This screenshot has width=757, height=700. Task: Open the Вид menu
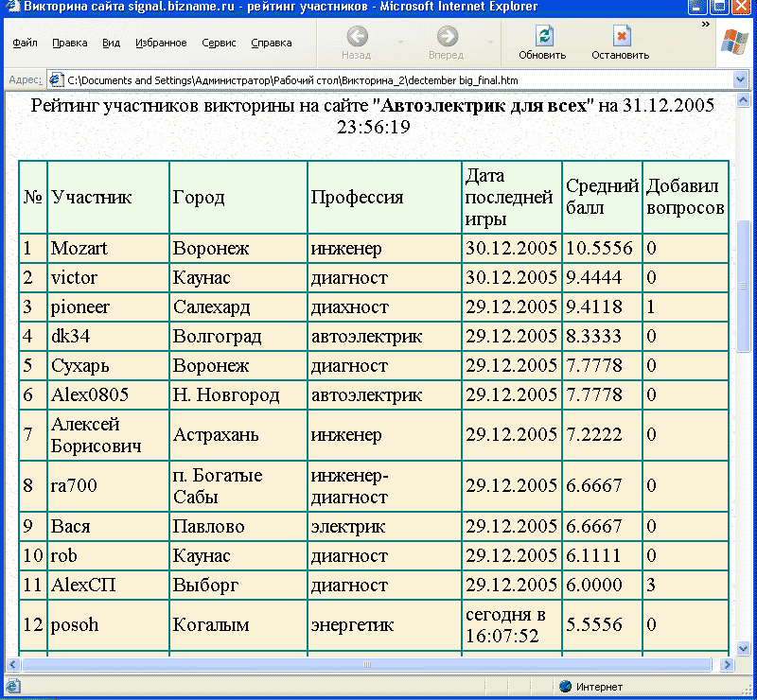point(111,43)
